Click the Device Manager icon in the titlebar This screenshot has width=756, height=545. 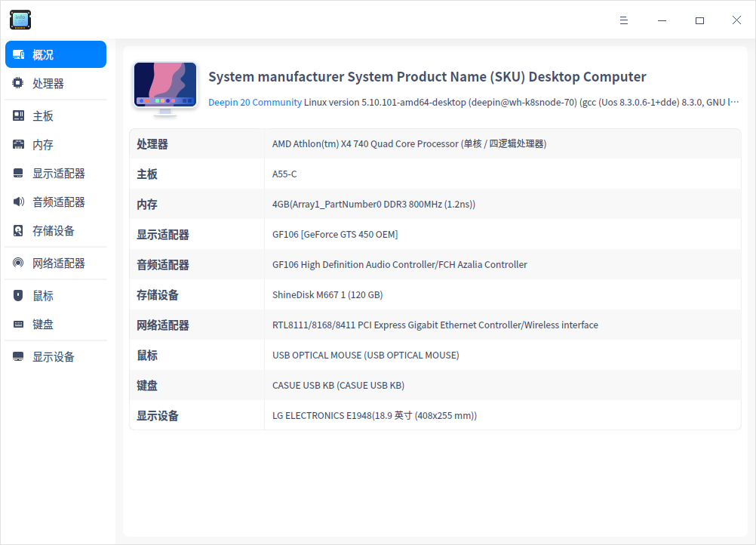point(20,20)
